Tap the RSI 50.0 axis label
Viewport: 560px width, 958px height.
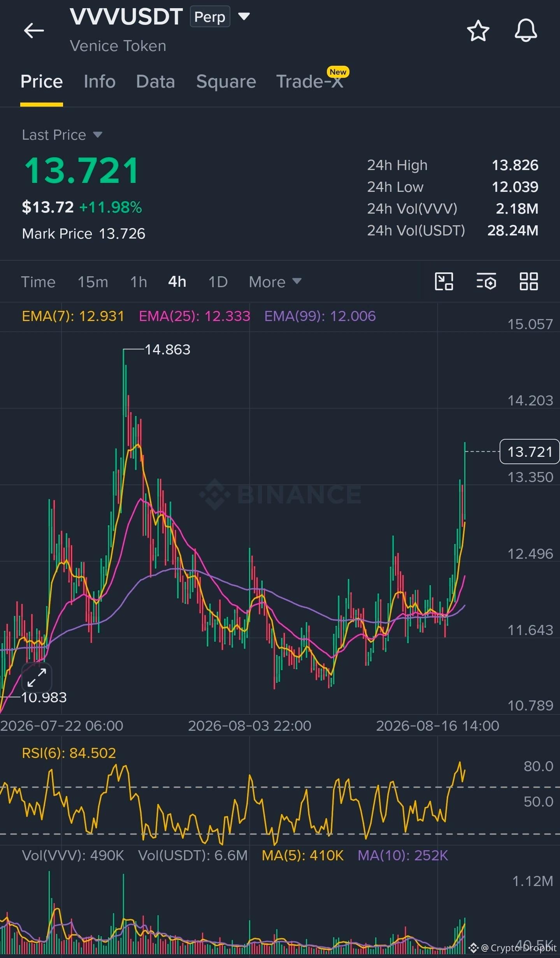[x=538, y=802]
